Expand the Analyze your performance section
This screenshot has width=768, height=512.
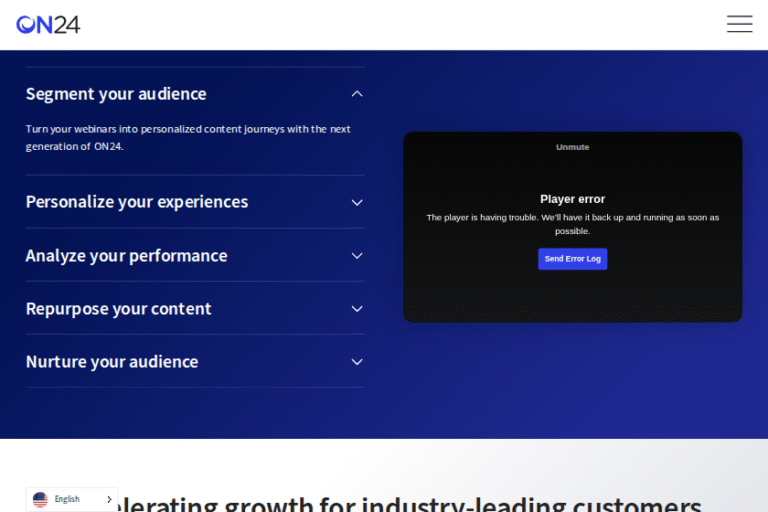(127, 256)
